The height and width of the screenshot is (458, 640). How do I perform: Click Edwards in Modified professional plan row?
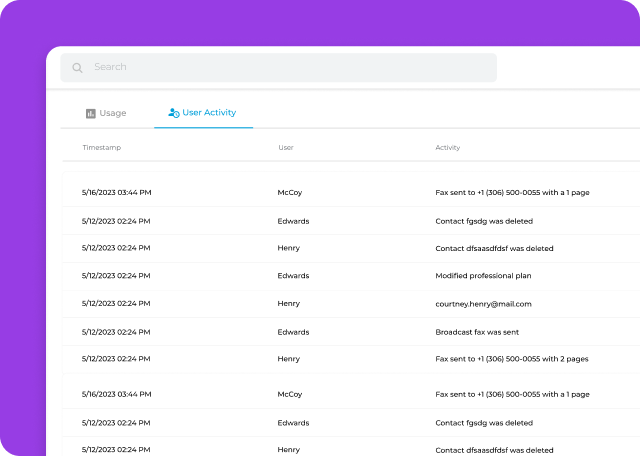pyautogui.click(x=293, y=276)
